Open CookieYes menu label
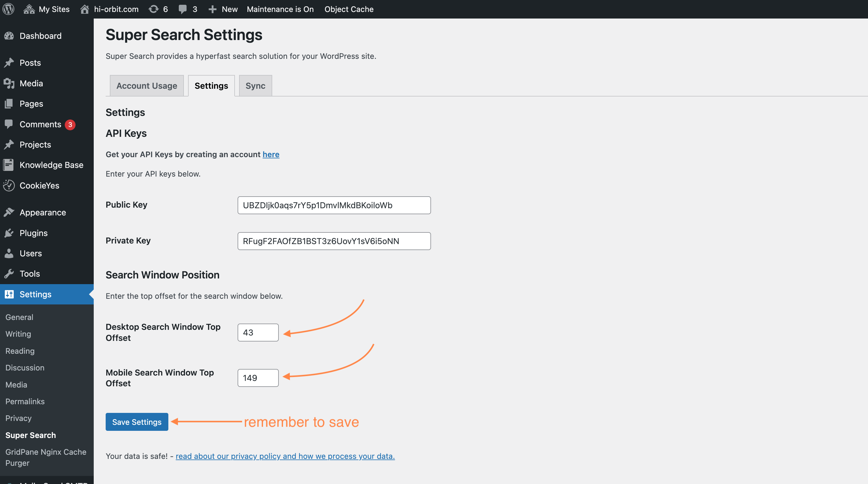This screenshot has height=484, width=868. coord(39,186)
